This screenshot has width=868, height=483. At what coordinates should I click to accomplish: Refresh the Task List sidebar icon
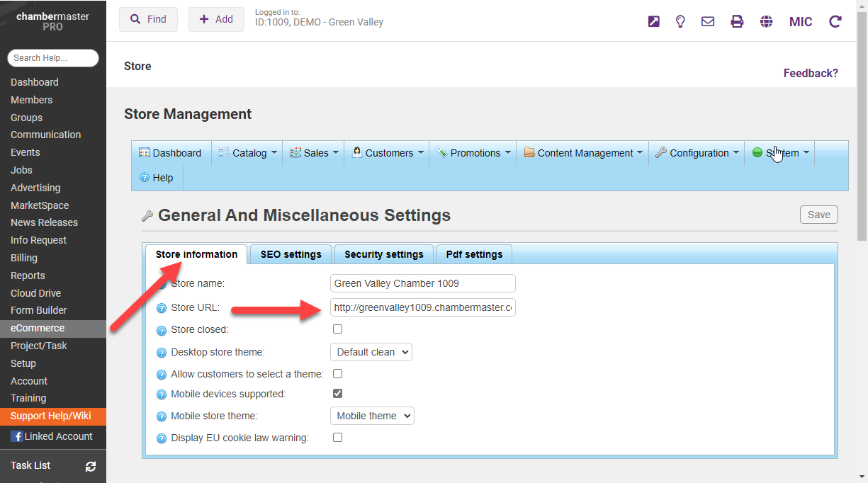91,466
